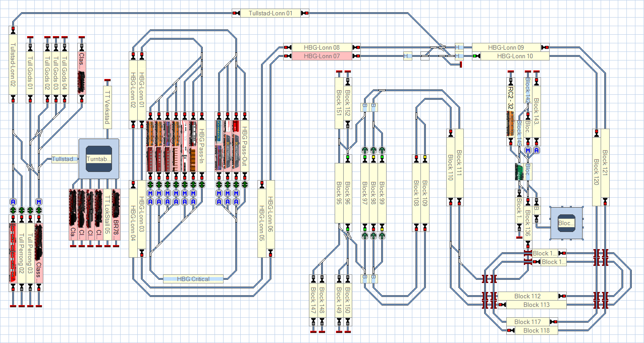
Task: Select Block 95
Action: (x=339, y=193)
